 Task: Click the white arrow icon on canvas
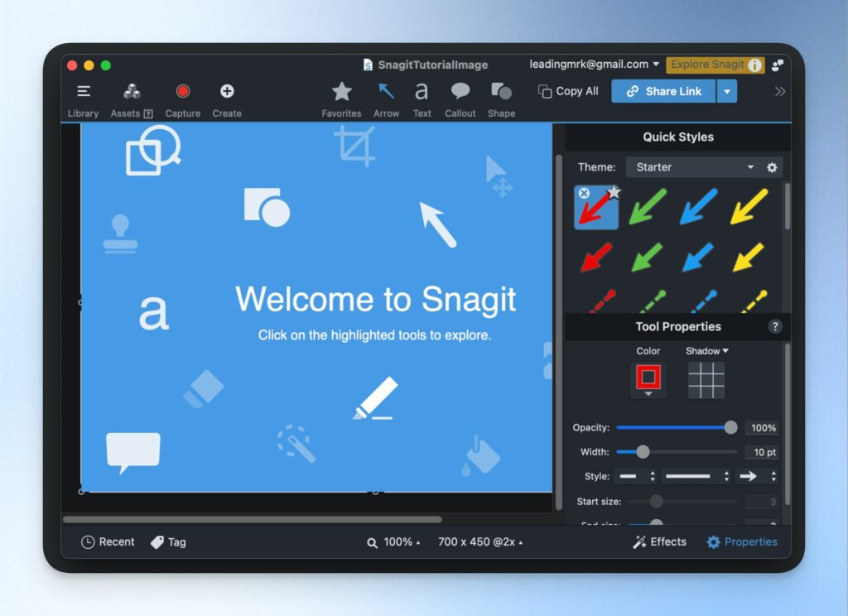438,224
